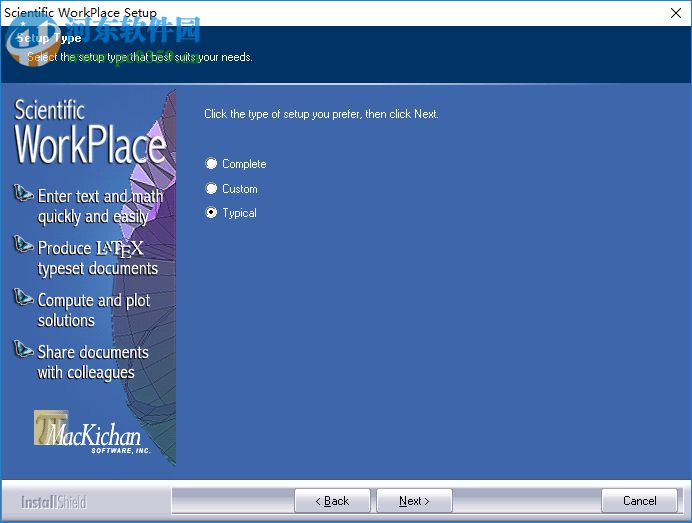This screenshot has width=692, height=523.
Task: Click 'Share documents with colleagues' text
Action: tap(93, 362)
